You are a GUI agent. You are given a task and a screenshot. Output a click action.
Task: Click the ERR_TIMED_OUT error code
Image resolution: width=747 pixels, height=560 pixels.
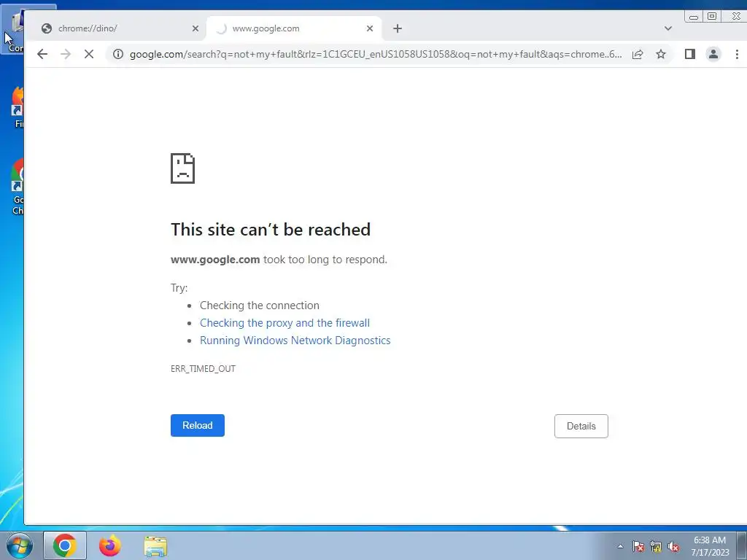pos(203,368)
